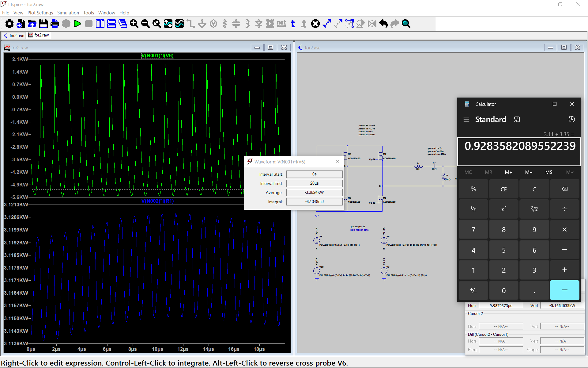This screenshot has height=368, width=588.
Task: Click the Calculator multiply button
Action: pos(564,230)
